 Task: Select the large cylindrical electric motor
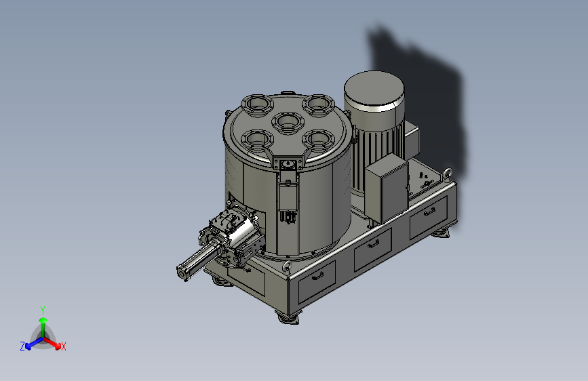[375, 132]
